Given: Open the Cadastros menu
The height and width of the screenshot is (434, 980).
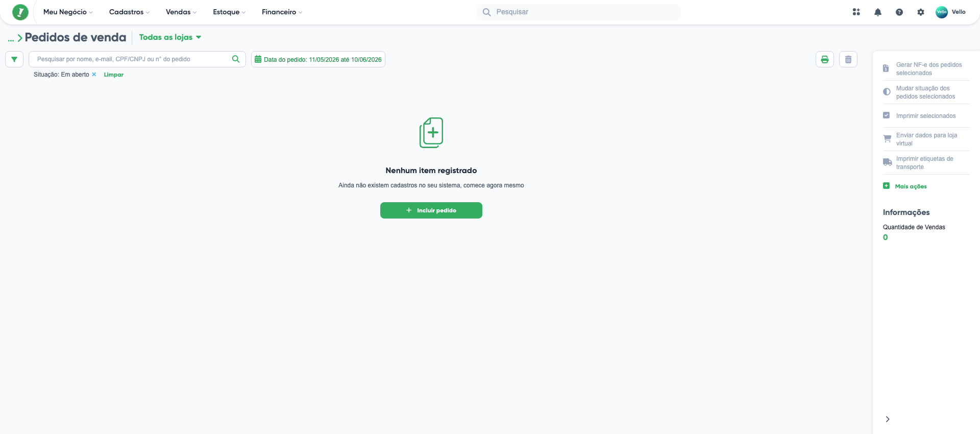Looking at the screenshot, I should coord(129,12).
